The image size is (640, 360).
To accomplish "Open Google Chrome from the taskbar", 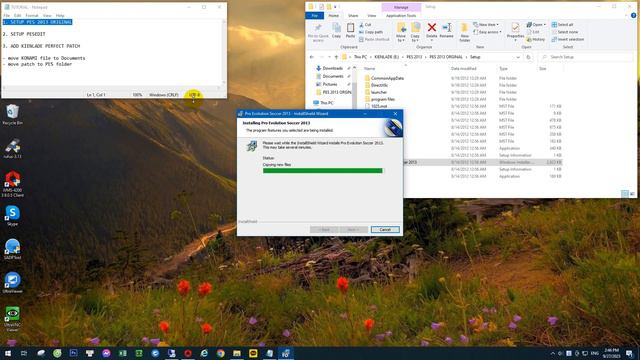I will coord(220,353).
